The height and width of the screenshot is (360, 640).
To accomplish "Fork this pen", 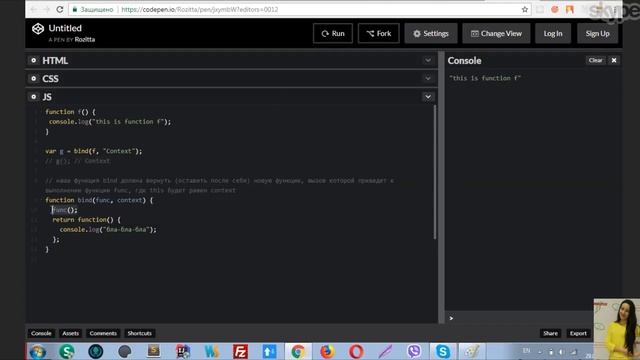I will (x=378, y=33).
